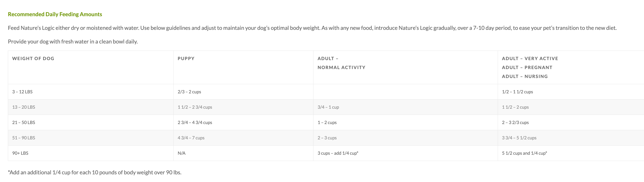The height and width of the screenshot is (182, 644).
Task: Select the 3 – 12 LBS row label
Action: [x=22, y=92]
